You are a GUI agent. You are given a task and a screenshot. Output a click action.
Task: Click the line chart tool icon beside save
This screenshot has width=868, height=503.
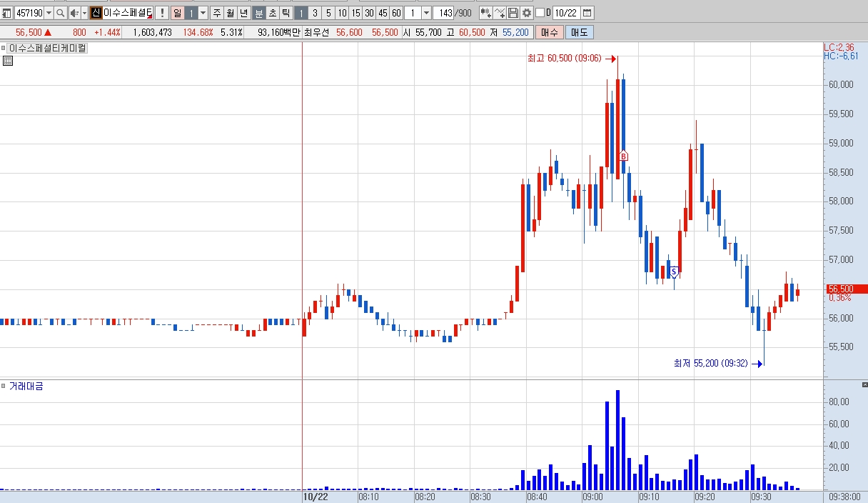pyautogui.click(x=500, y=13)
